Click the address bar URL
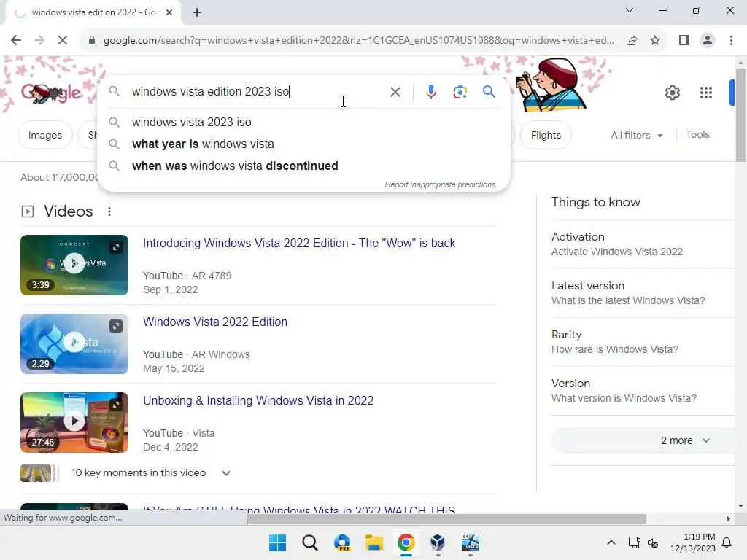Image resolution: width=747 pixels, height=560 pixels. (x=358, y=41)
